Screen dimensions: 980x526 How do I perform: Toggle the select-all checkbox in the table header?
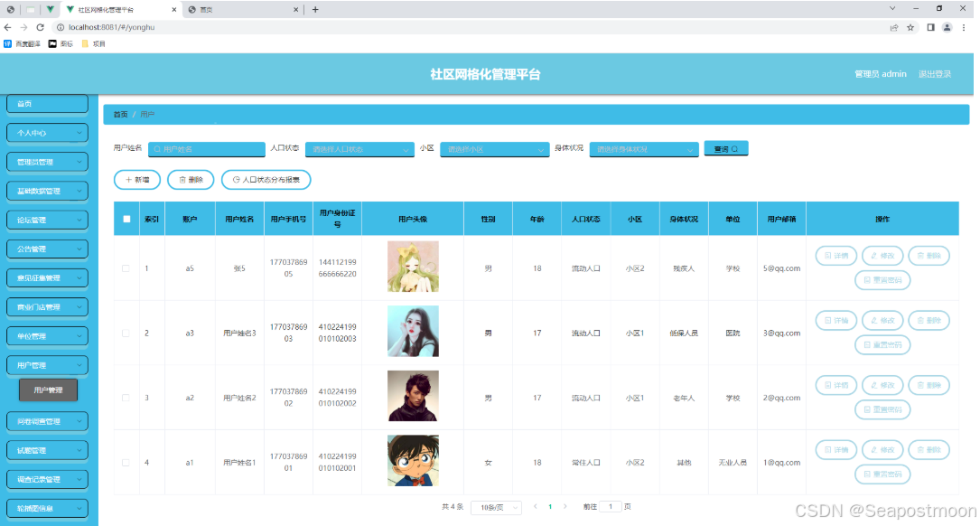point(126,218)
